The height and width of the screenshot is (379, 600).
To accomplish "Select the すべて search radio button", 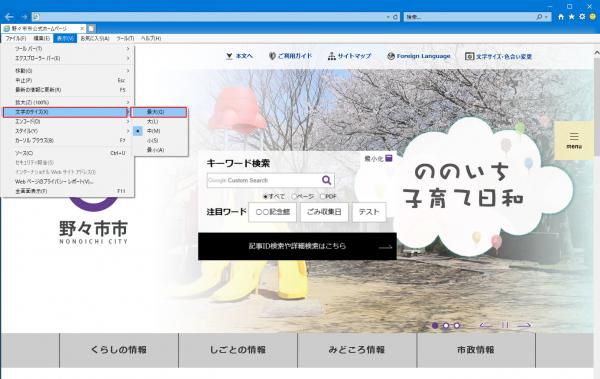I will 265,196.
